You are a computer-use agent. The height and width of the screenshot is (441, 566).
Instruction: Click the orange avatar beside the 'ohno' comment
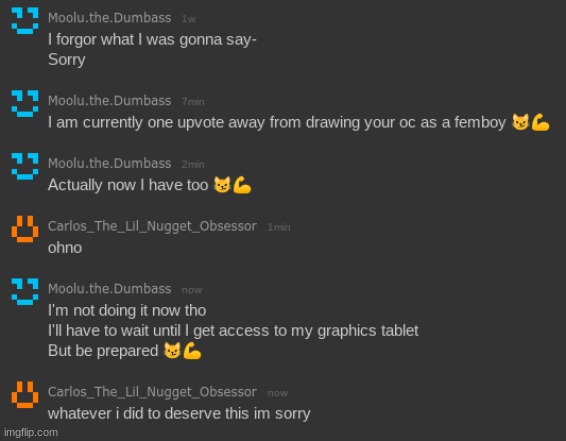pos(25,229)
